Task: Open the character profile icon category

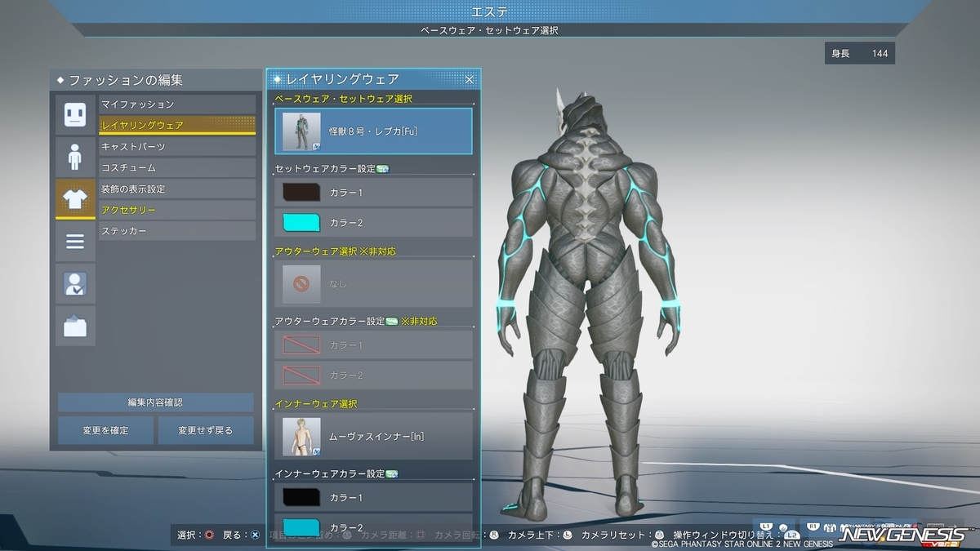Action: pos(75,284)
